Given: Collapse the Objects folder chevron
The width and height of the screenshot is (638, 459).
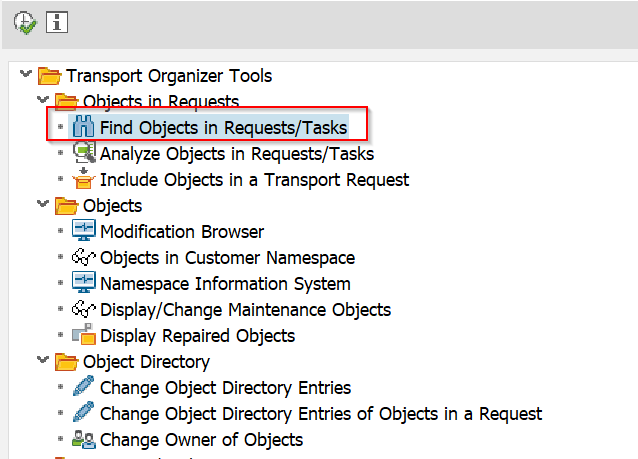Looking at the screenshot, I should pos(42,205).
